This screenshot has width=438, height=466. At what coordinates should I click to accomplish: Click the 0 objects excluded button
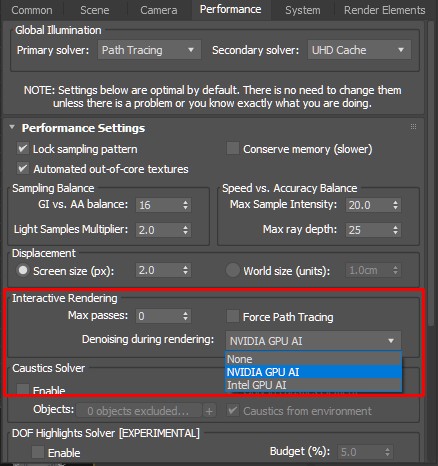pyautogui.click(x=139, y=411)
